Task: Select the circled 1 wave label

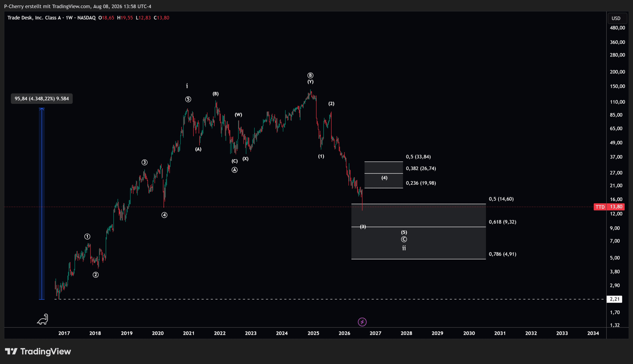Action: pyautogui.click(x=87, y=236)
